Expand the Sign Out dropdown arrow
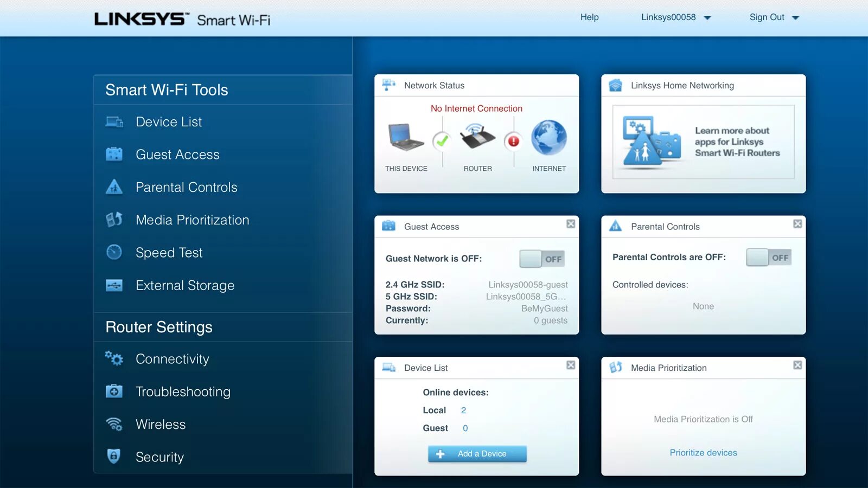868x488 pixels. click(x=795, y=18)
